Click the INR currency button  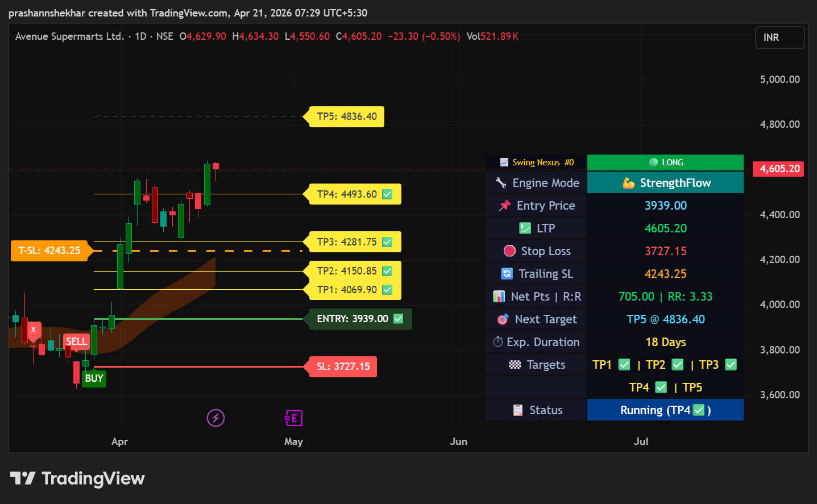pos(779,38)
